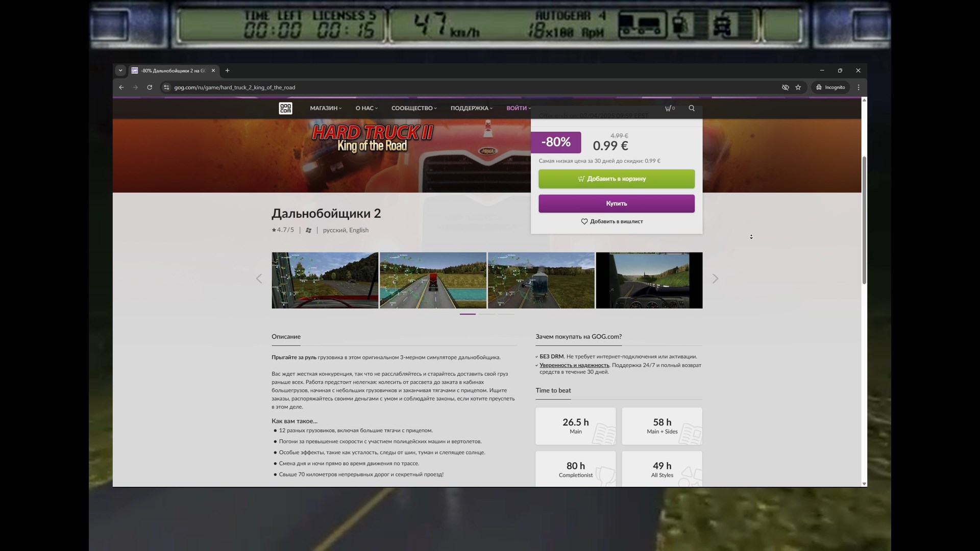The width and height of the screenshot is (980, 551).
Task: Click the Дальнобойщики 2 game title
Action: [x=326, y=214]
